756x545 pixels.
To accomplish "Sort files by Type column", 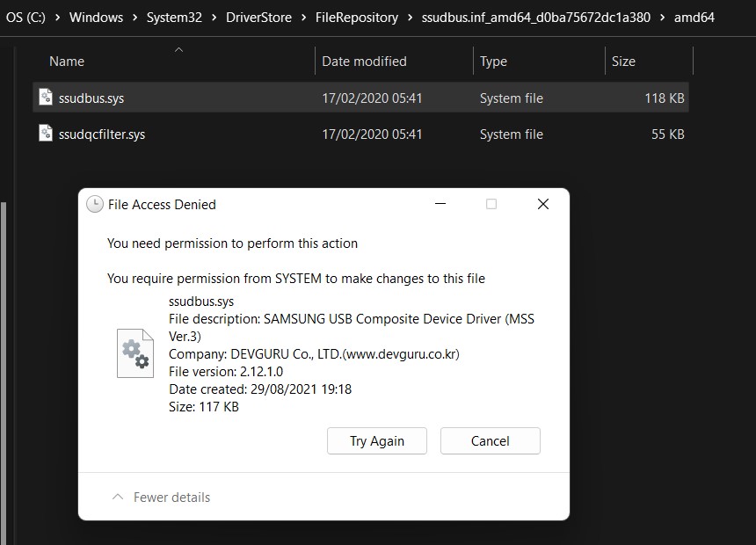I will click(x=493, y=62).
